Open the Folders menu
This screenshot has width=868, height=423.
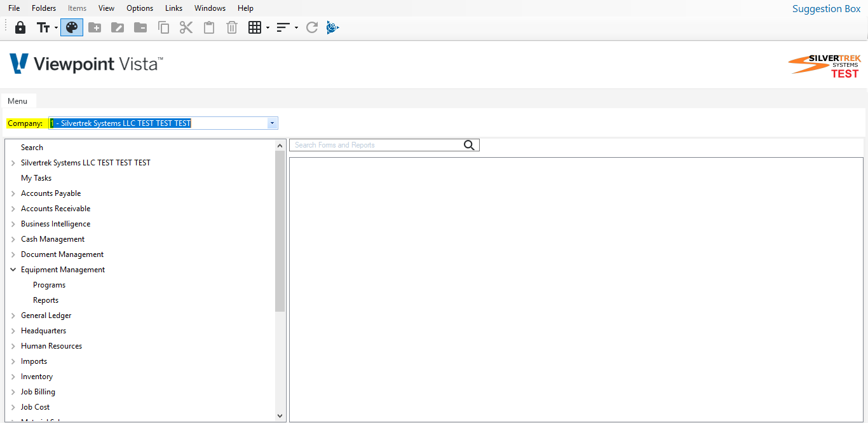pyautogui.click(x=44, y=8)
